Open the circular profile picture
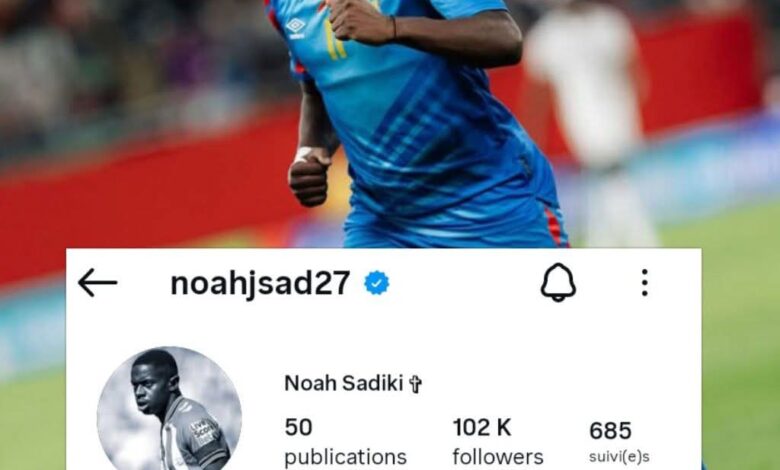Viewport: 780px width, 470px height. pos(169,410)
